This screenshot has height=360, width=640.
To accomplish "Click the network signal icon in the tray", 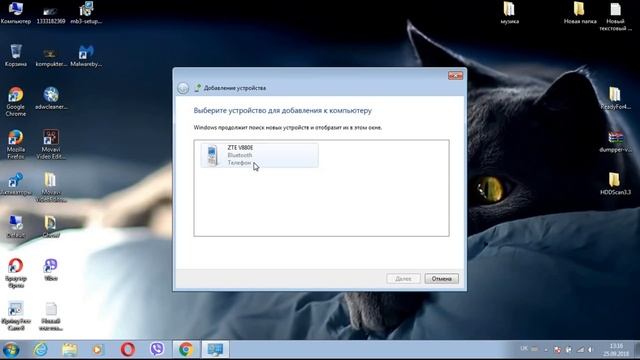I will pyautogui.click(x=580, y=349).
